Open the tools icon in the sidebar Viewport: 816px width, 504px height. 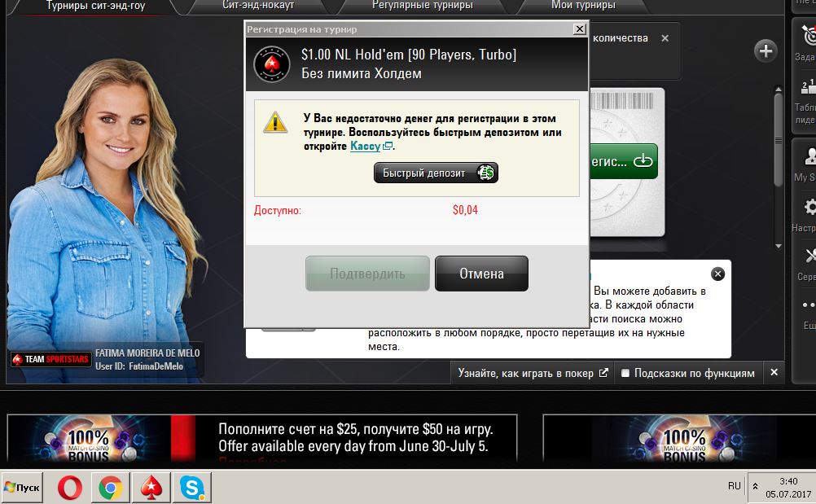(809, 256)
